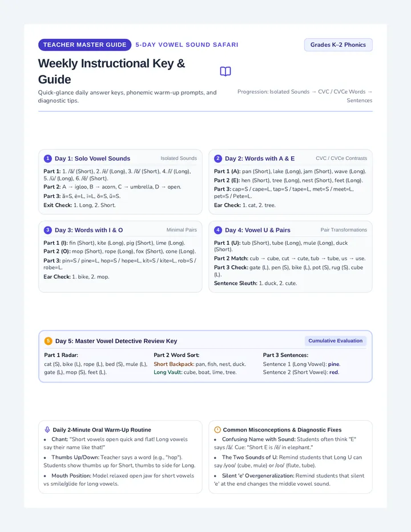
Task: Click the Day 2: Words with A & E title
Action: click(x=260, y=159)
